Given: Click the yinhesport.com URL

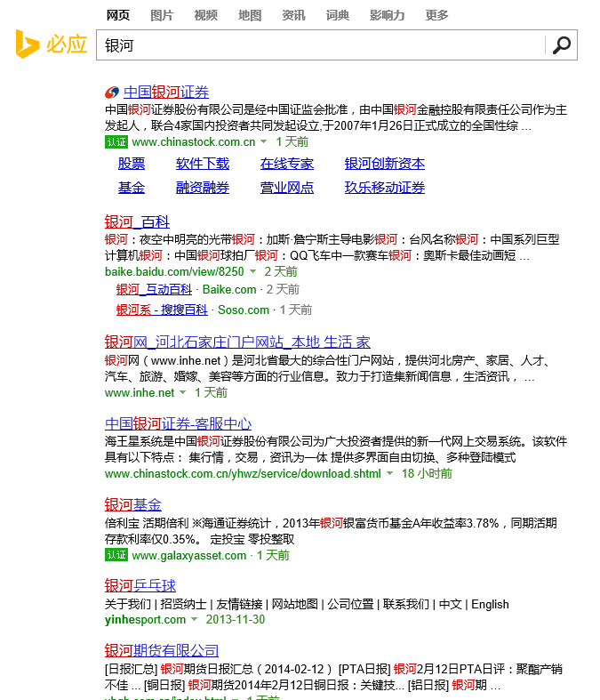Looking at the screenshot, I should click(146, 620).
